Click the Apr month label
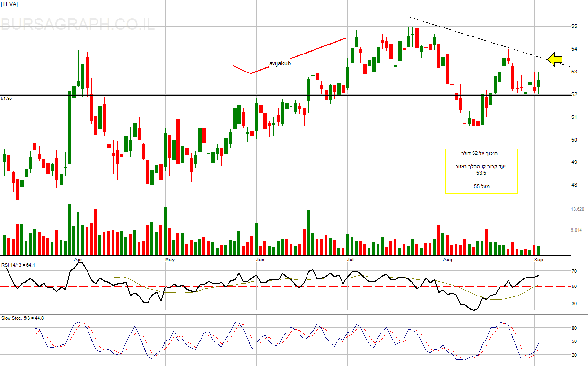The width and height of the screenshot is (588, 368). coord(79,260)
